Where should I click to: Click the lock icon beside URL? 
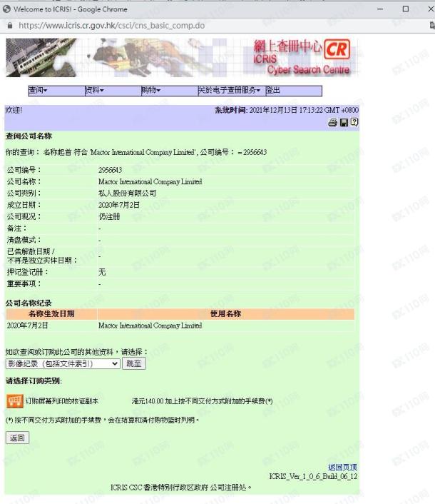click(x=10, y=26)
